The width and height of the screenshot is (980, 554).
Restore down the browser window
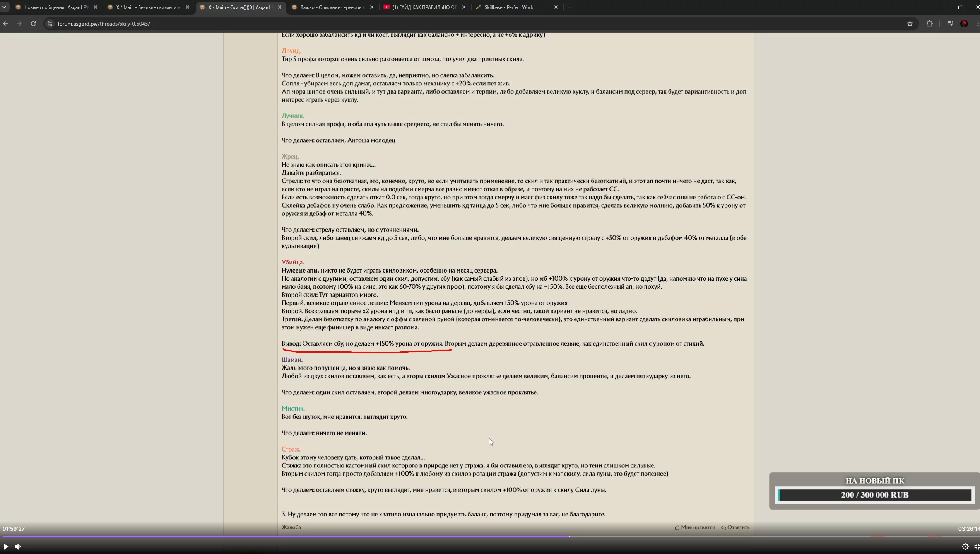(x=960, y=7)
